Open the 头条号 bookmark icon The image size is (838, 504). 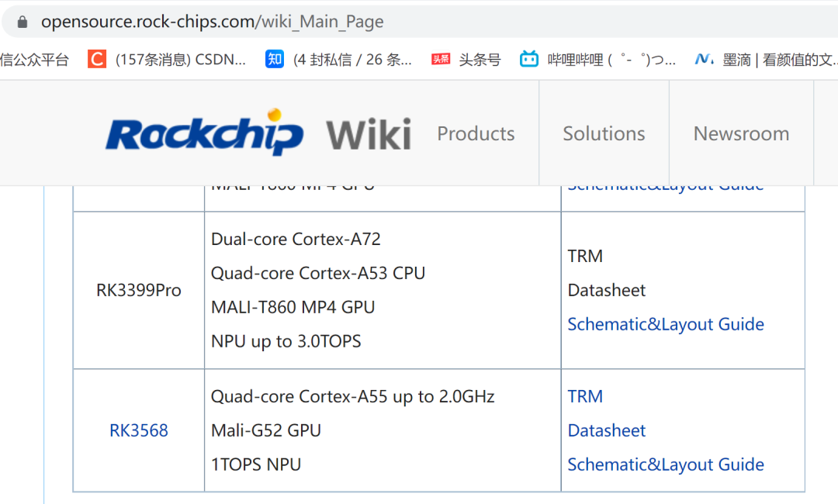(441, 59)
